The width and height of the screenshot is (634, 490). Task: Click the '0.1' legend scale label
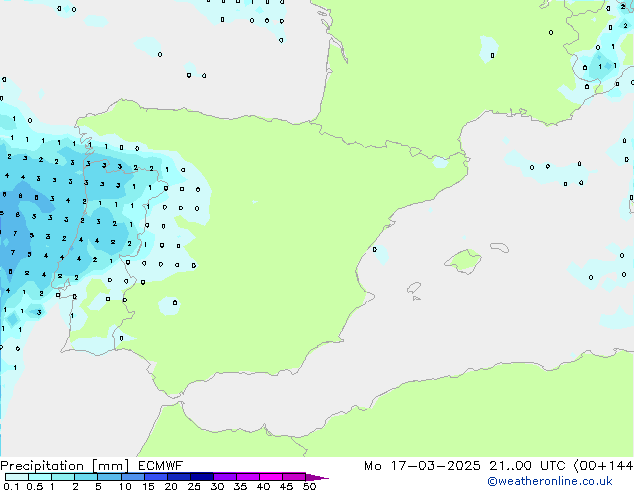point(11,486)
